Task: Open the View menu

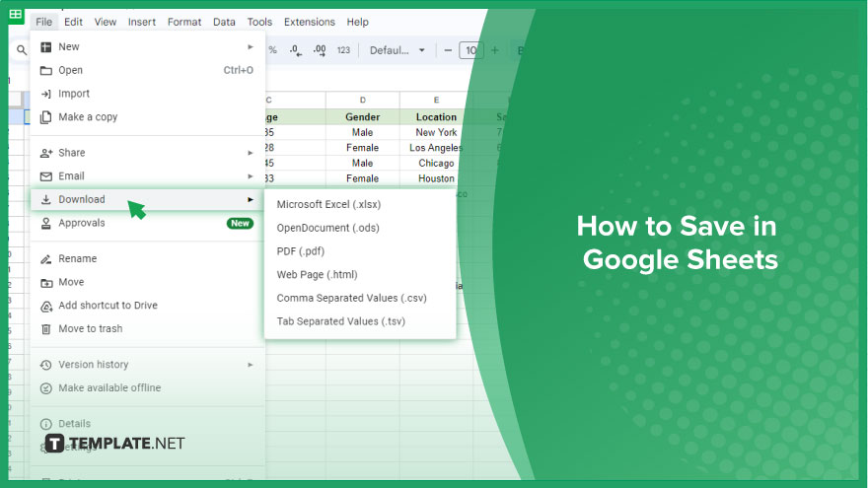Action: [x=106, y=22]
